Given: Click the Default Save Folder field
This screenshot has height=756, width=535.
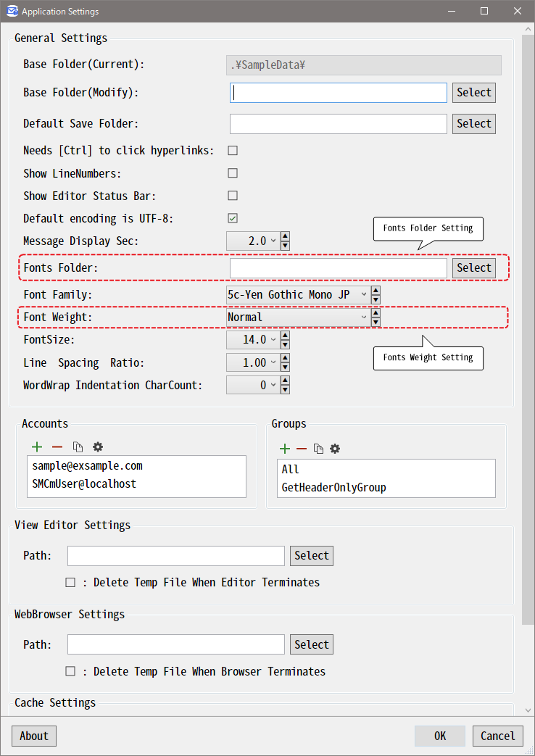Looking at the screenshot, I should (338, 124).
